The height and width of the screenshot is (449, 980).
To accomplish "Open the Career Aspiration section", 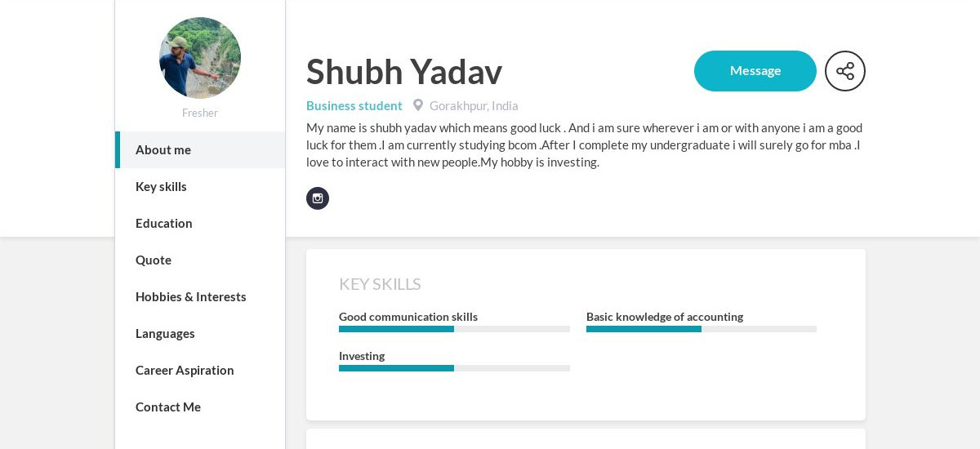I will [x=200, y=370].
